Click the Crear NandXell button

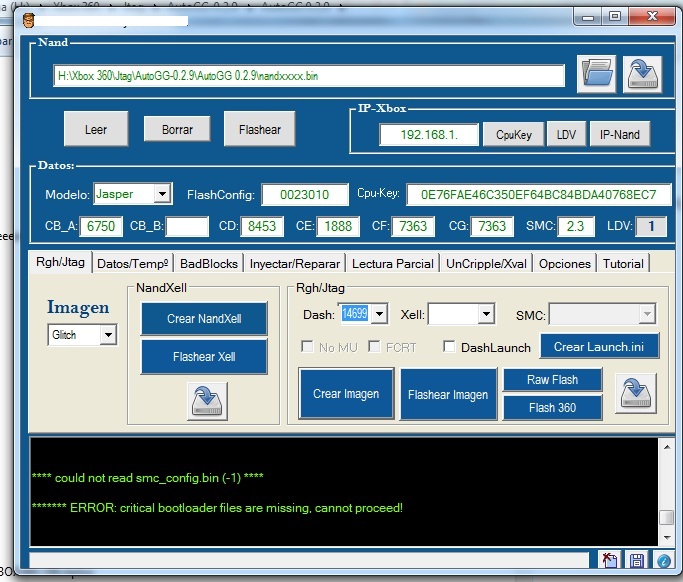(204, 318)
